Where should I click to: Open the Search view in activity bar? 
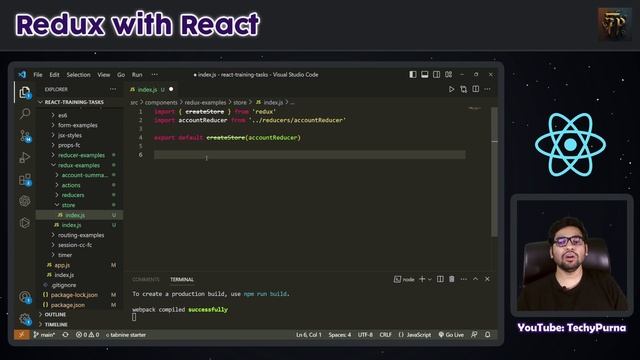point(25,113)
